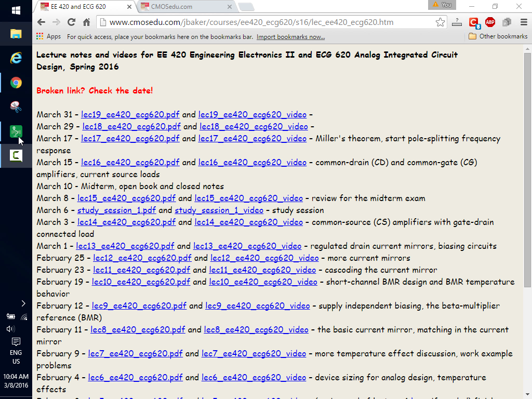Open lec6_ee420_ecg620.pdf link
Screen dimensions: 532x399
[136, 378]
